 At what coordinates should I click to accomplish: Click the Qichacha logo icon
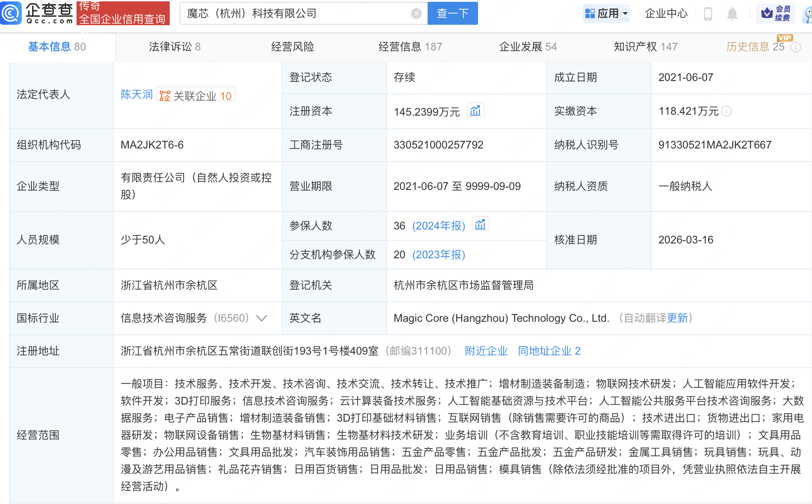11,13
